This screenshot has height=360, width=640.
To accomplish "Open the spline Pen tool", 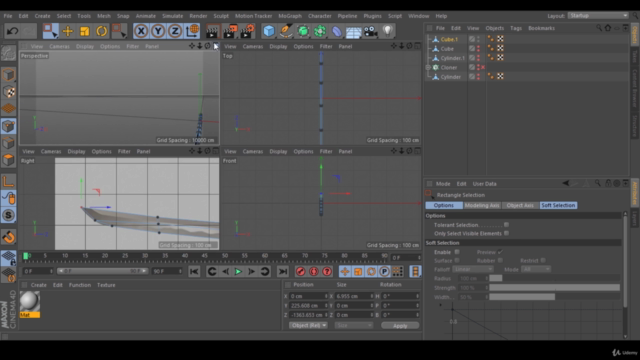I will pos(286,31).
